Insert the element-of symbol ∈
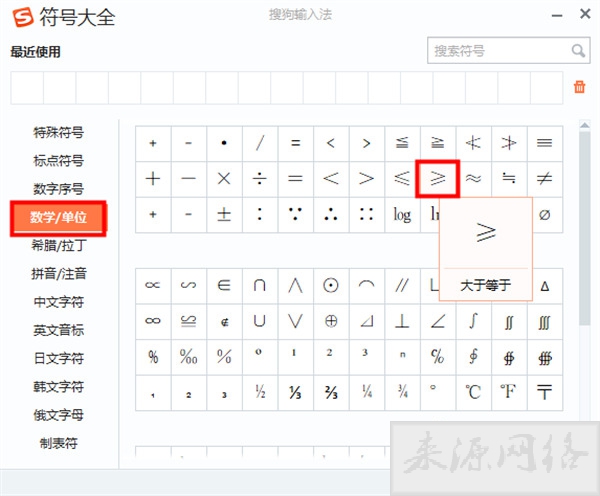Viewport: 600px width, 496px height. coord(224,286)
